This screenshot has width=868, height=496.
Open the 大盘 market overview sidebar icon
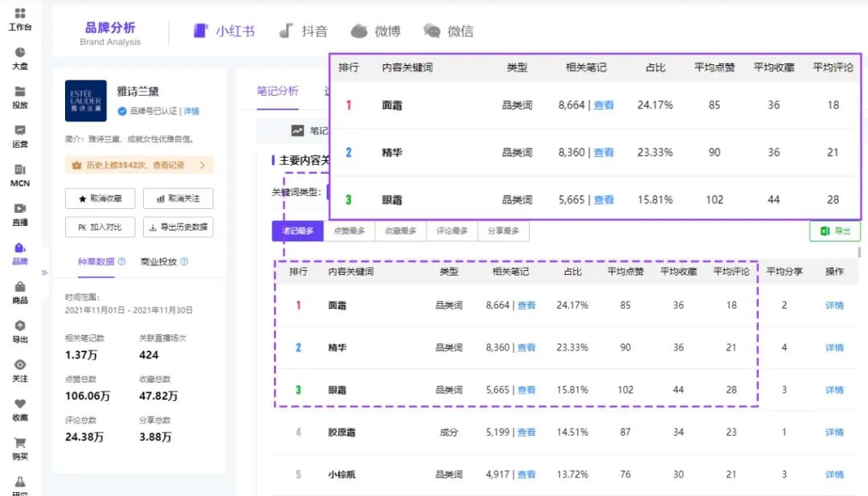20,58
